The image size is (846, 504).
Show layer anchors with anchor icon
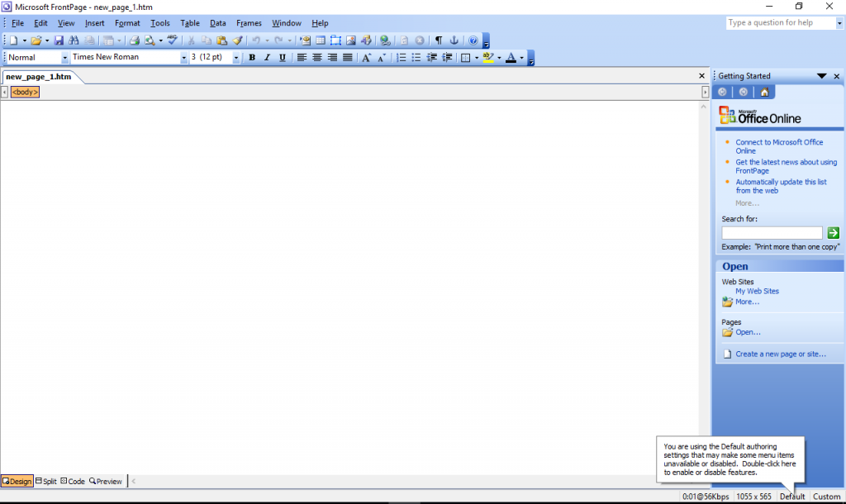pos(454,40)
